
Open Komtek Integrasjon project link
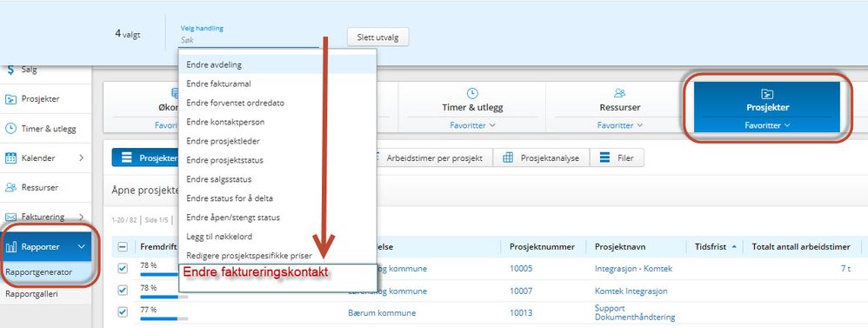[631, 291]
